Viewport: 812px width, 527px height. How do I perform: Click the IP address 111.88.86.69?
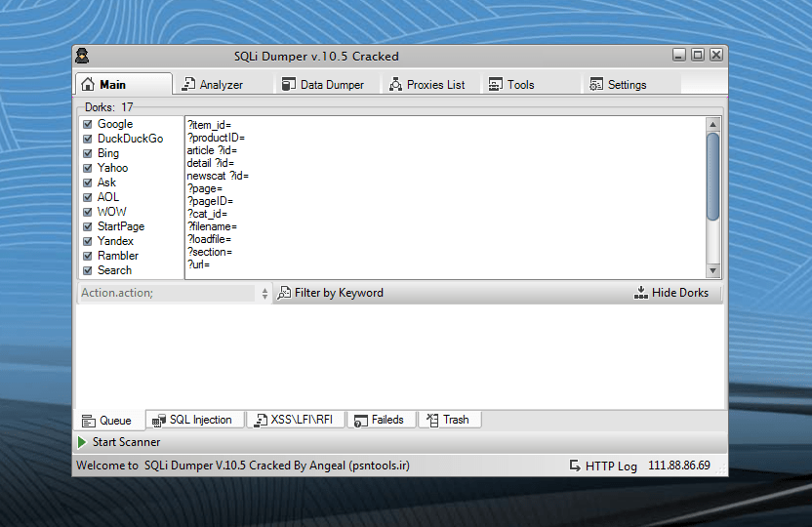679,466
